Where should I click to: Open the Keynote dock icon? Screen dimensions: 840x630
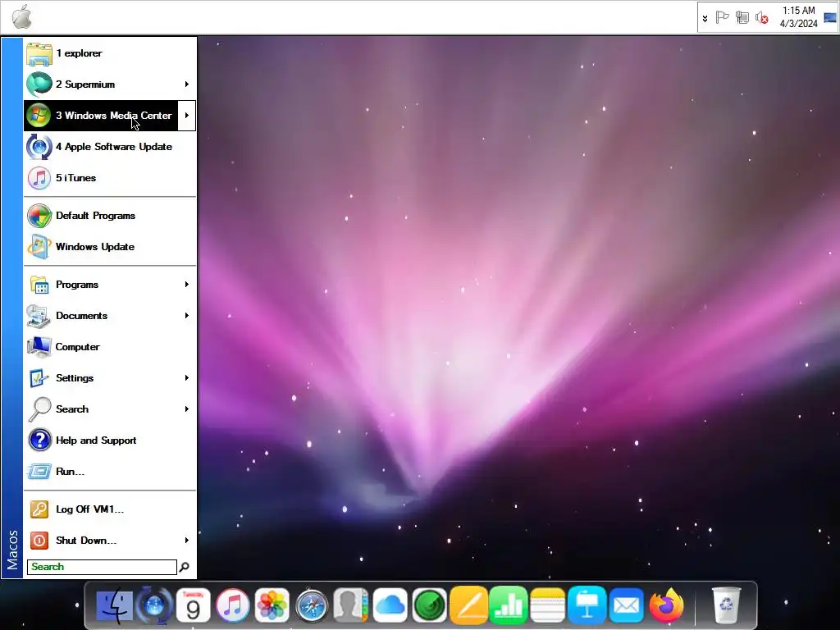(587, 606)
